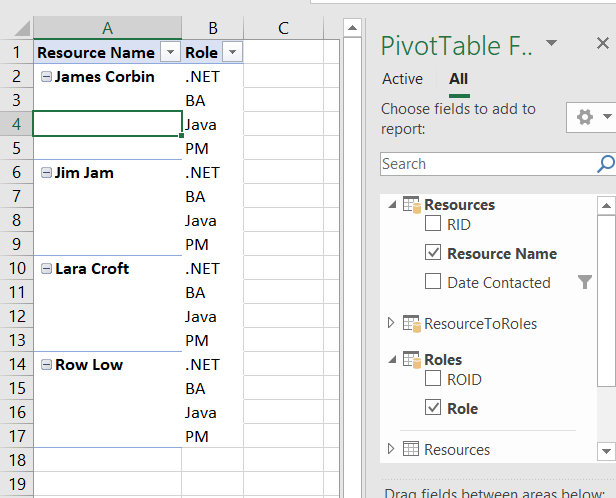Viewport: 616px width, 498px height.
Task: Click the search magnifier icon in field list
Action: [605, 164]
